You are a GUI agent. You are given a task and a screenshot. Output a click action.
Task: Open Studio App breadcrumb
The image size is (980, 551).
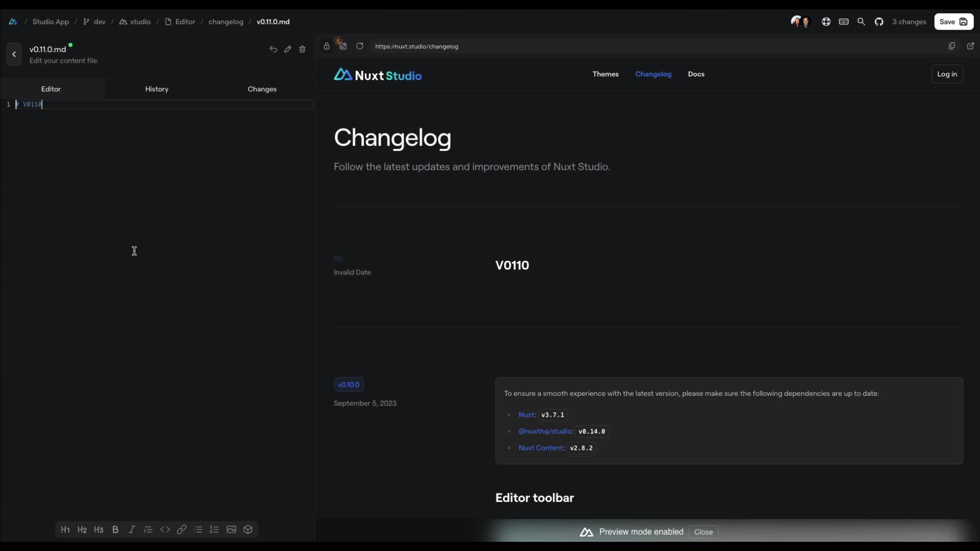pos(51,21)
